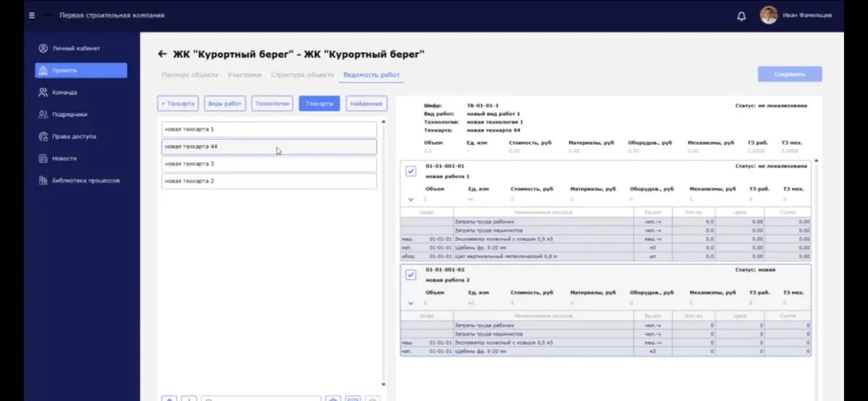The width and height of the screenshot is (868, 401).
Task: Uncheck the checkbox for work 01-01-001-02
Action: click(411, 275)
